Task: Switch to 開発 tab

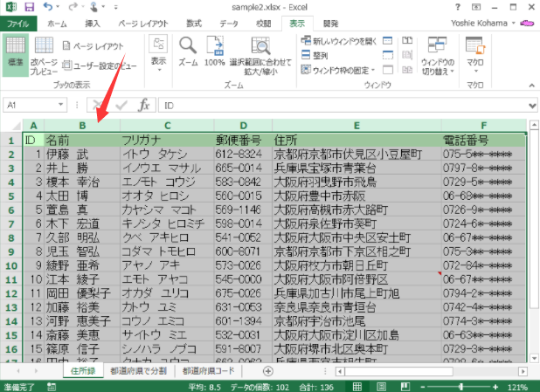Action: (330, 24)
